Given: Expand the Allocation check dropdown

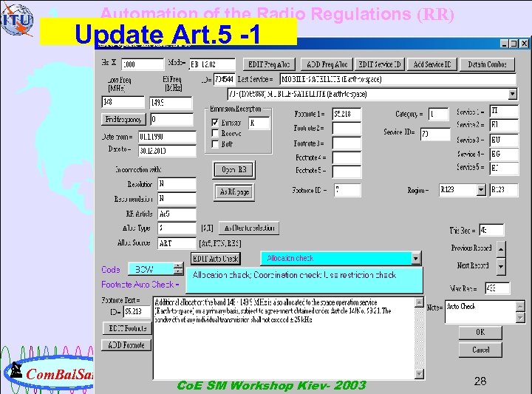Looking at the screenshot, I should click(416, 259).
